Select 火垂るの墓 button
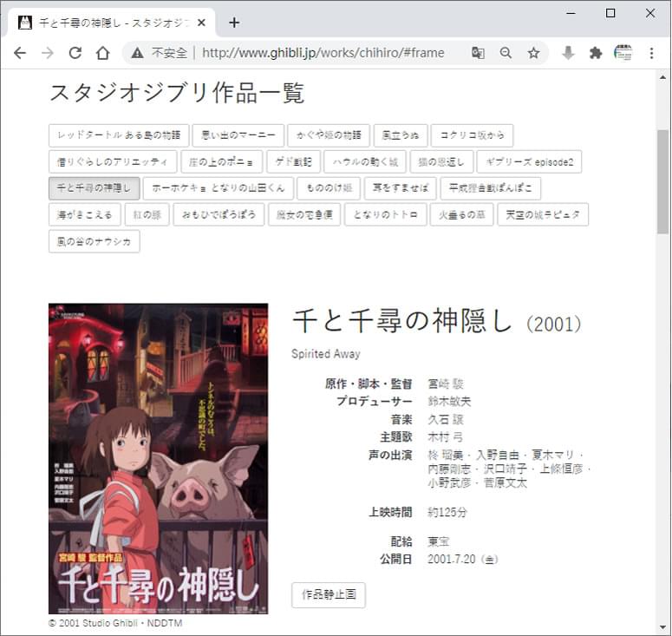The height and width of the screenshot is (636, 672). [461, 214]
